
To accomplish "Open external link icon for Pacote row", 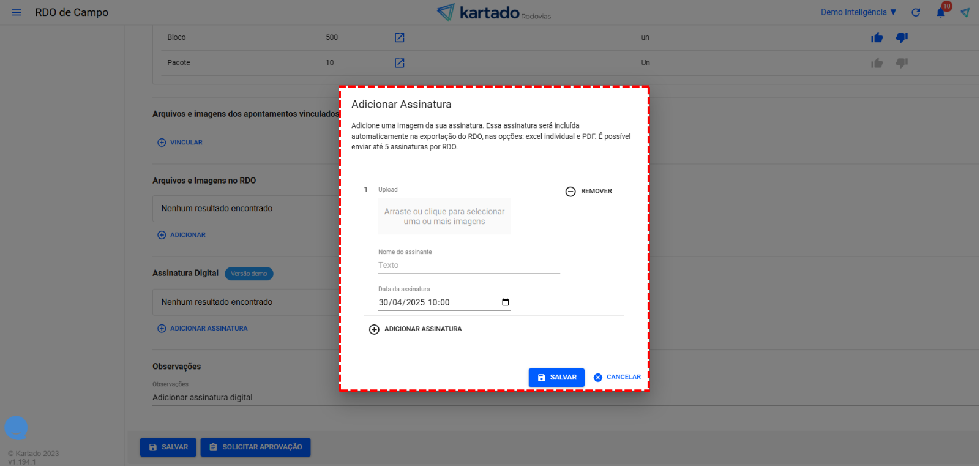I will click(x=400, y=63).
